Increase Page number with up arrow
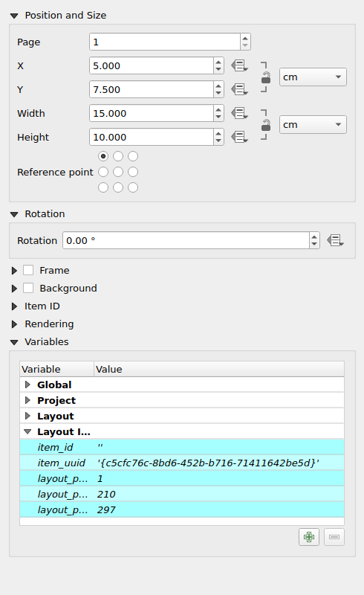This screenshot has width=364, height=595. pyautogui.click(x=245, y=38)
